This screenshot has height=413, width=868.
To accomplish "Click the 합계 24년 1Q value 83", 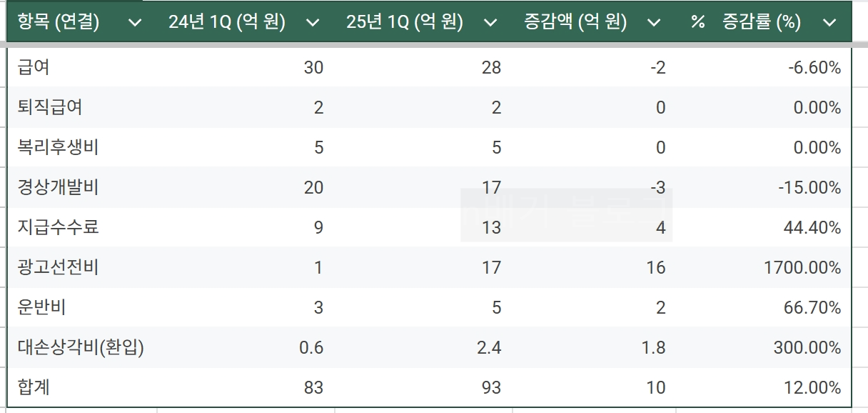I will tap(313, 387).
